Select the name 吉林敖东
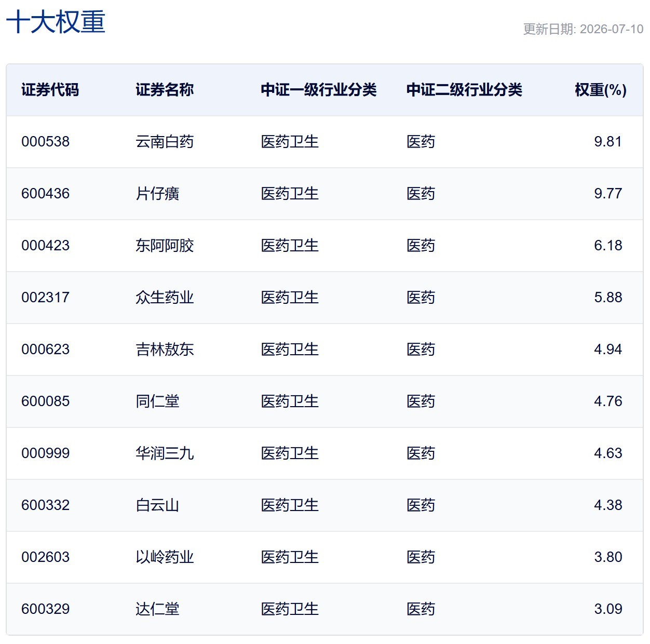 pos(165,350)
